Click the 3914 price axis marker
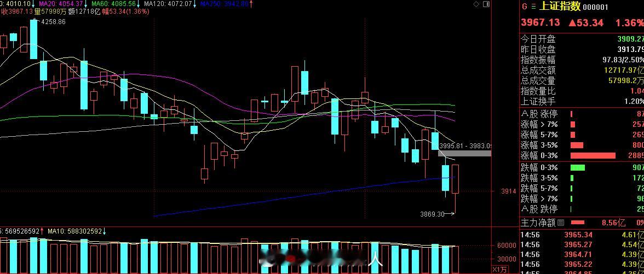 (508, 191)
